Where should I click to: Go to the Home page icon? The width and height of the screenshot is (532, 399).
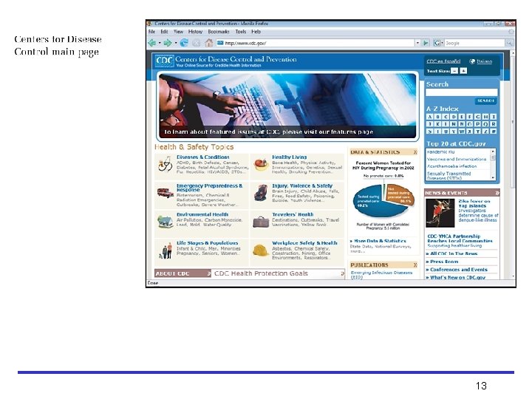208,43
